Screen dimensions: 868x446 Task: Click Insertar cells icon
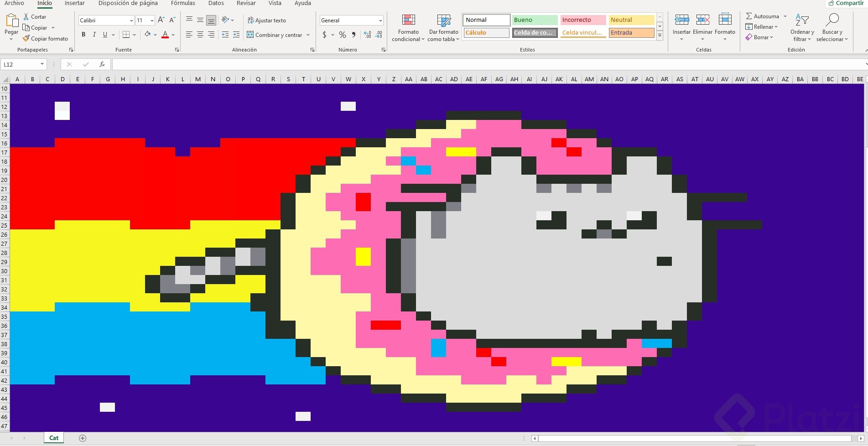click(681, 20)
